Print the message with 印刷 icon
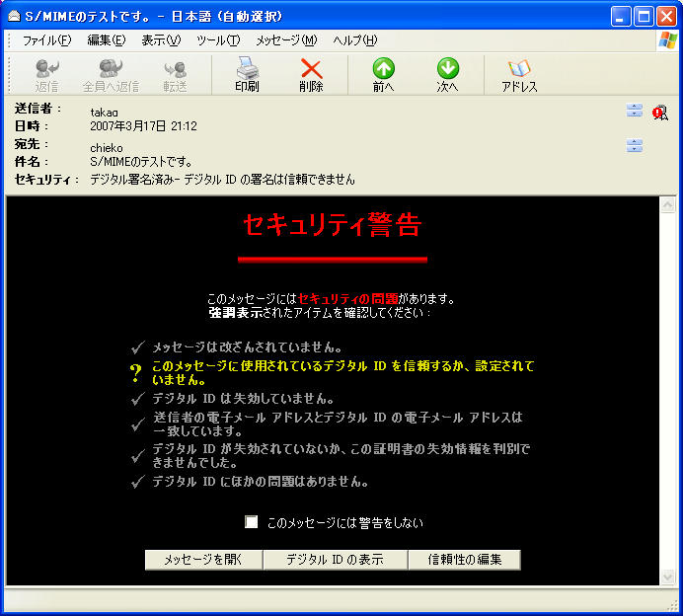 point(247,74)
